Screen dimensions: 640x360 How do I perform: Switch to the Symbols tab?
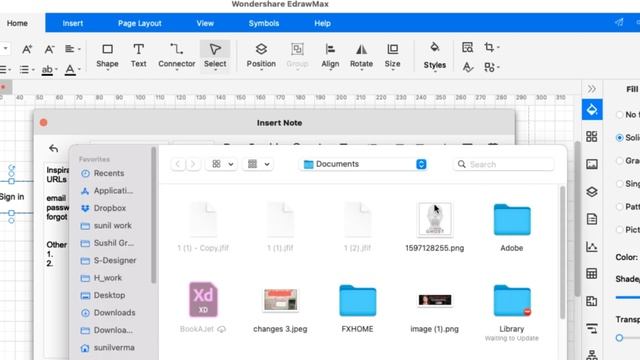(x=264, y=23)
